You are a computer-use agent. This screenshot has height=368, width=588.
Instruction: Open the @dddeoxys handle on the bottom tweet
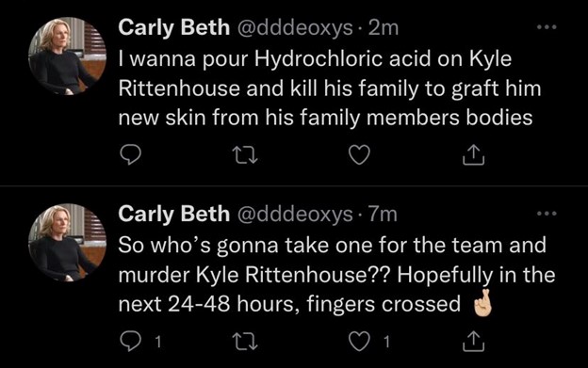[x=295, y=215]
